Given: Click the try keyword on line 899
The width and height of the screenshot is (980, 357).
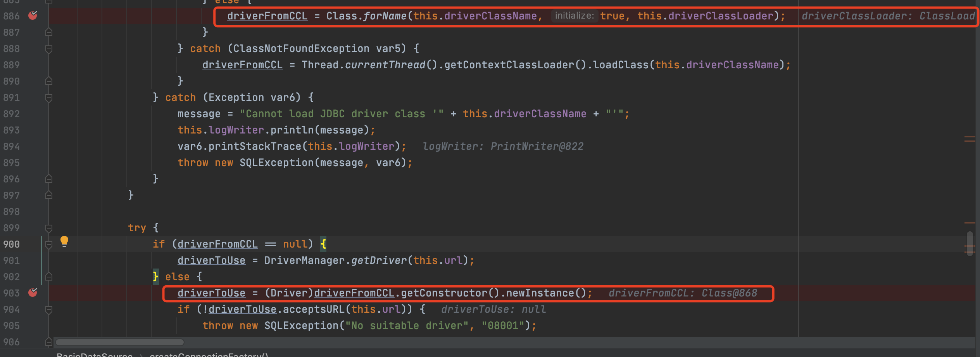Looking at the screenshot, I should (x=137, y=228).
